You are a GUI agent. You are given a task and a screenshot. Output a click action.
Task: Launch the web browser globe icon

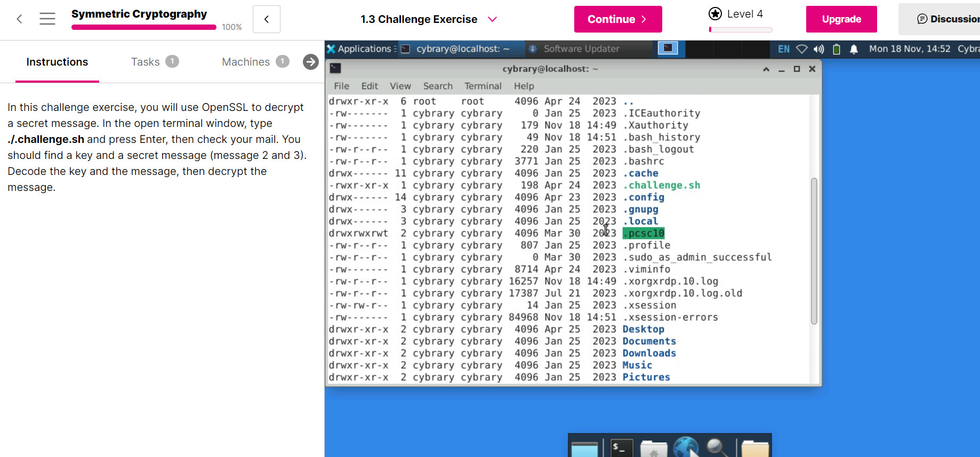click(686, 448)
